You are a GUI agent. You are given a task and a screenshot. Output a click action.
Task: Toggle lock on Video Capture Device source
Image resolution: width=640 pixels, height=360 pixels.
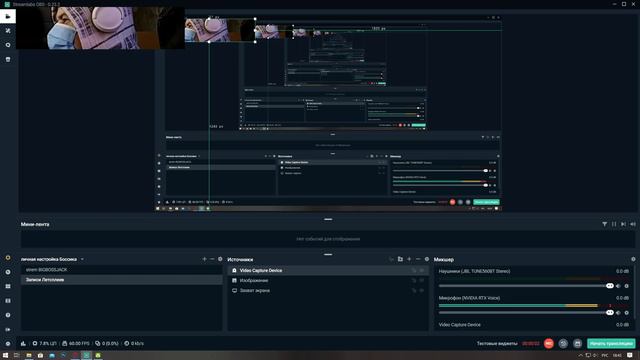414,270
